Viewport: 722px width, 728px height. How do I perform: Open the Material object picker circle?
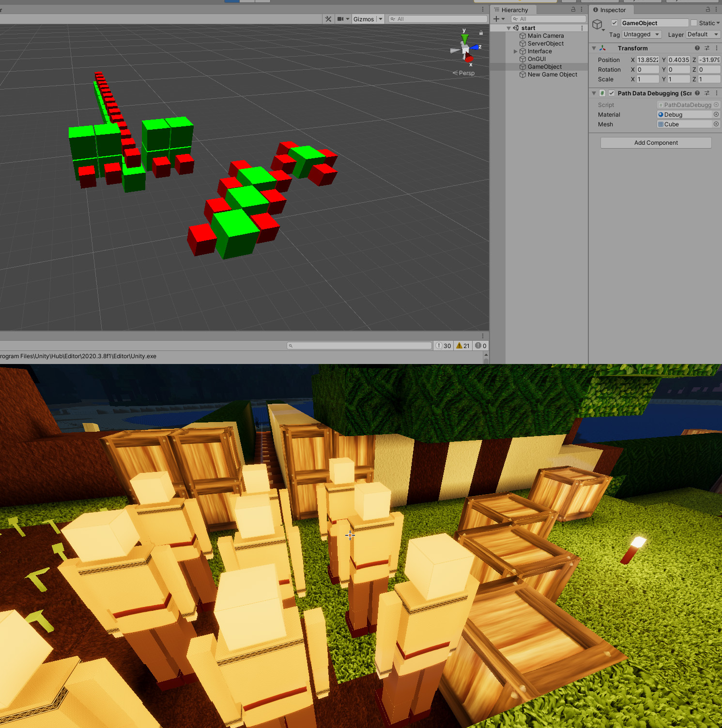click(716, 114)
